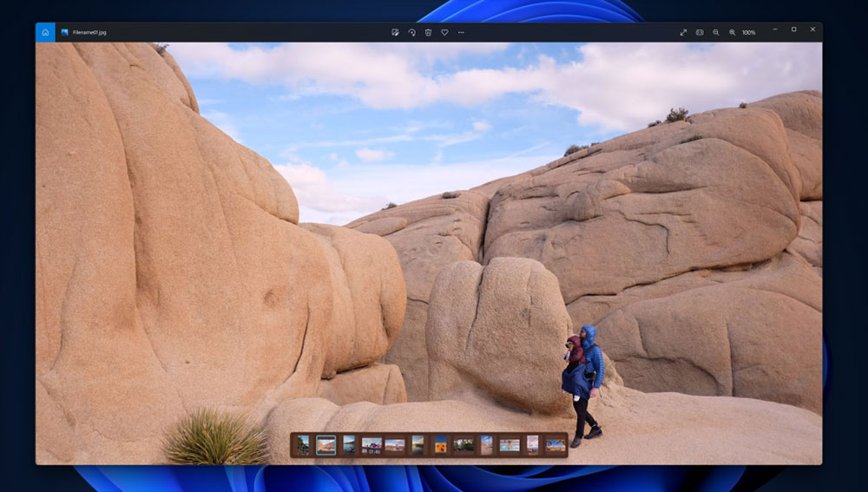868x492 pixels.
Task: Open the dark green garden thumbnail
Action: 464,445
